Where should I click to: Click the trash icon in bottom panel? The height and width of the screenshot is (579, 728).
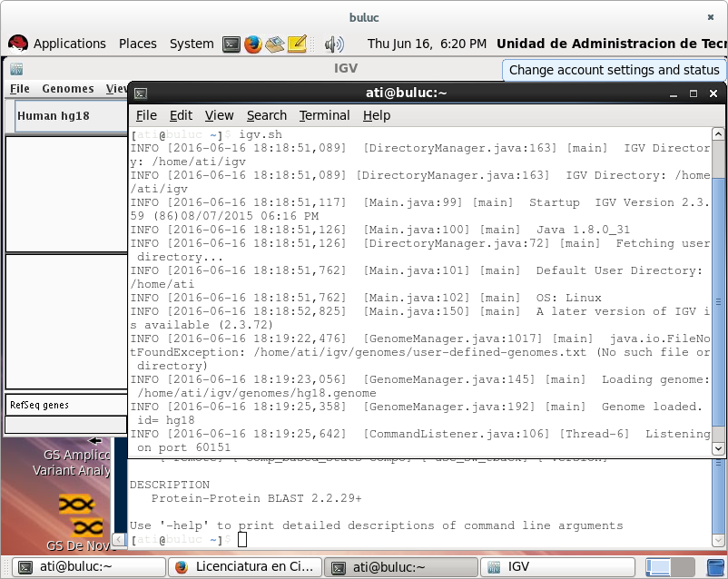click(715, 567)
